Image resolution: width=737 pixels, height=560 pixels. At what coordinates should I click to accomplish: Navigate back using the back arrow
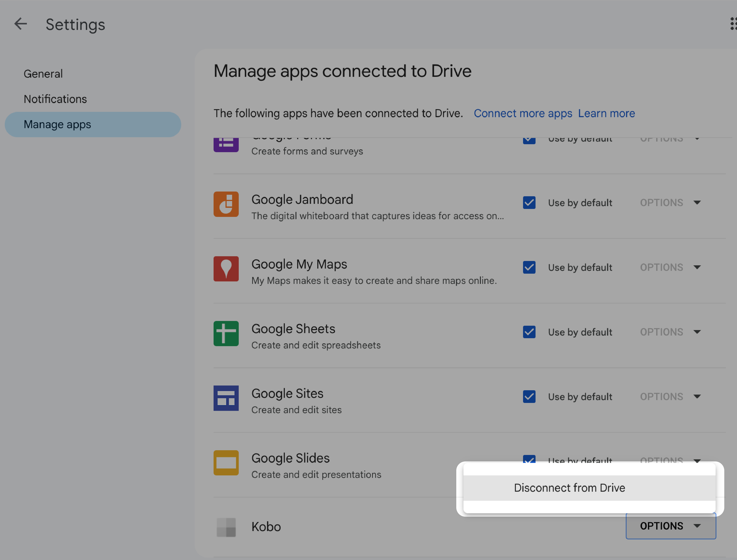21,23
